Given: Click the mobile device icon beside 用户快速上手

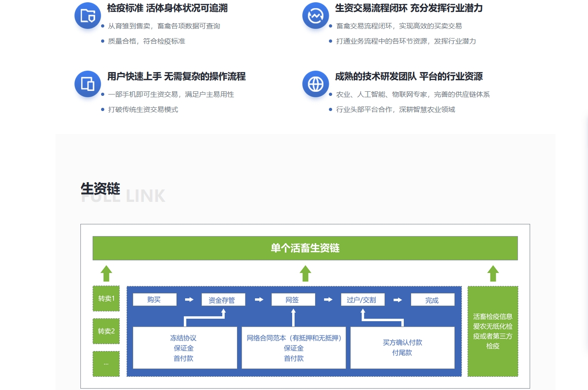Looking at the screenshot, I should tap(87, 84).
